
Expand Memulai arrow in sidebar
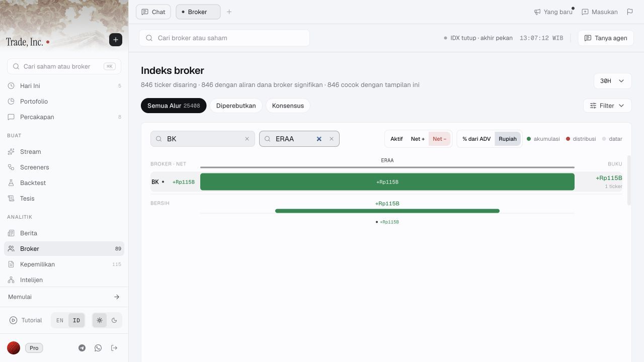(x=117, y=297)
